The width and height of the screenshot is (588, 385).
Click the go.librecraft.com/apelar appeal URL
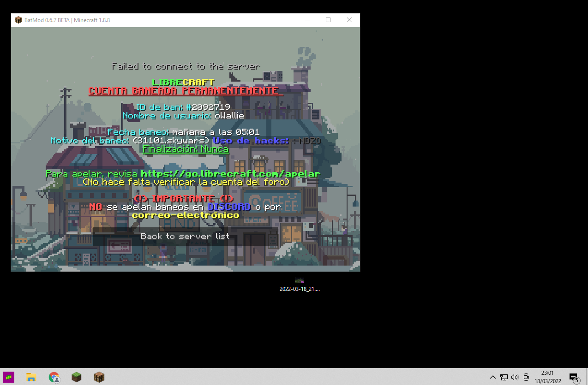[x=230, y=174]
